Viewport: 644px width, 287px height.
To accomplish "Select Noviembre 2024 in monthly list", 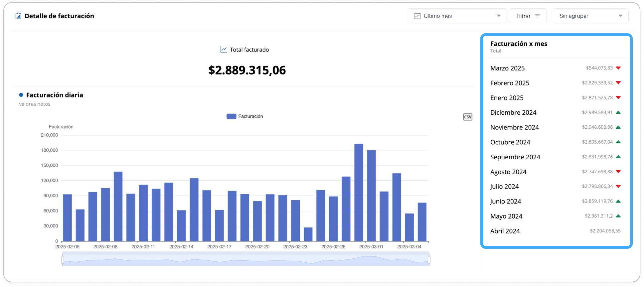I will 556,127.
